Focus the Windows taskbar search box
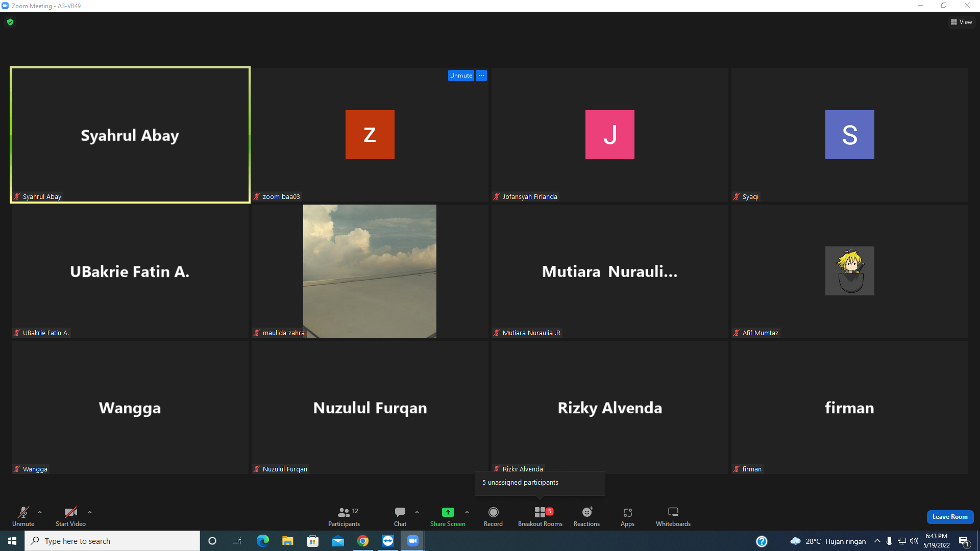The image size is (980, 551). point(112,541)
